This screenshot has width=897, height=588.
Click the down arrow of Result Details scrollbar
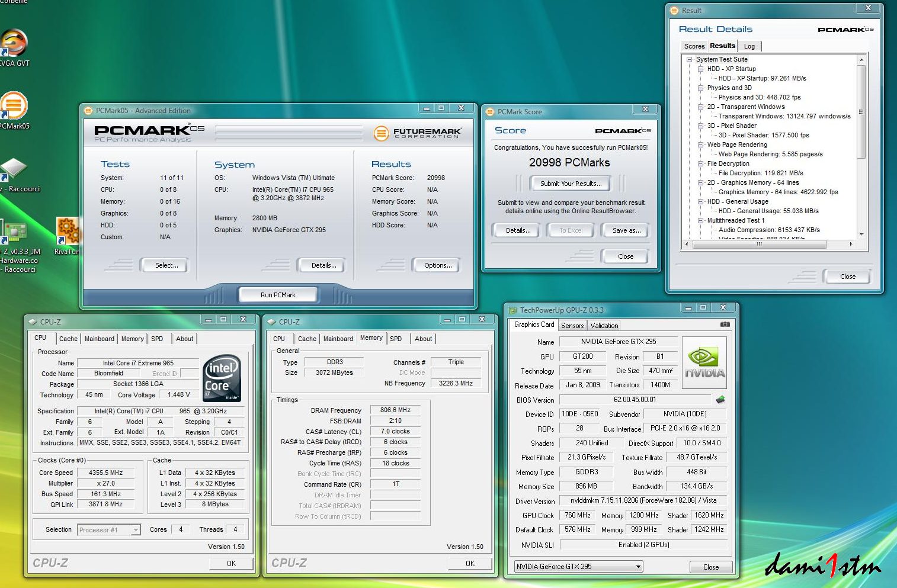pos(861,235)
